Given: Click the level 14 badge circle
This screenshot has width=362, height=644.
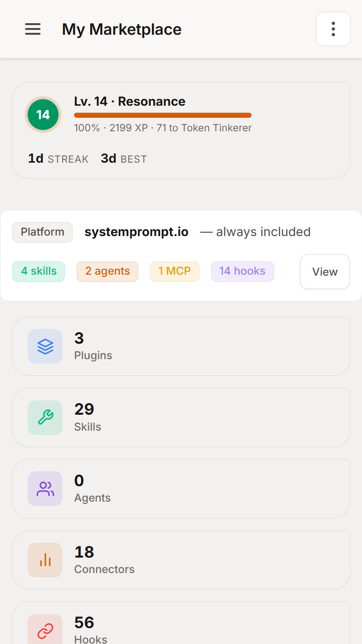Looking at the screenshot, I should tap(43, 114).
